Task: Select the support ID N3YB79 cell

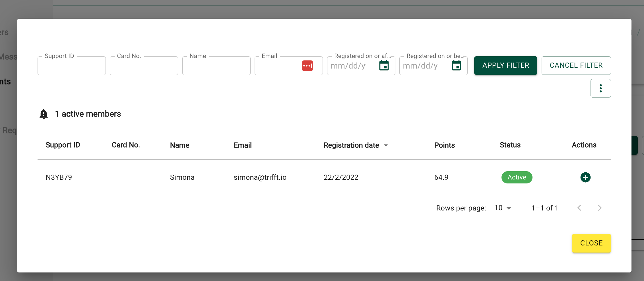Action: tap(59, 177)
